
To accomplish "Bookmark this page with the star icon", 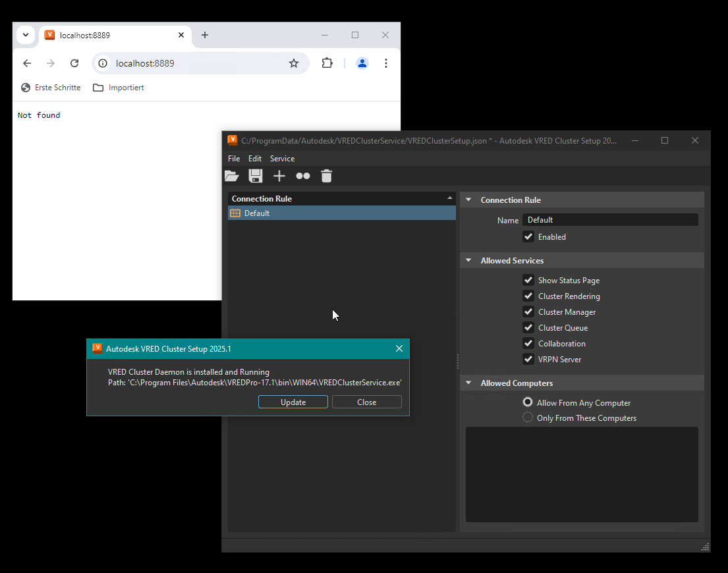I will 293,63.
